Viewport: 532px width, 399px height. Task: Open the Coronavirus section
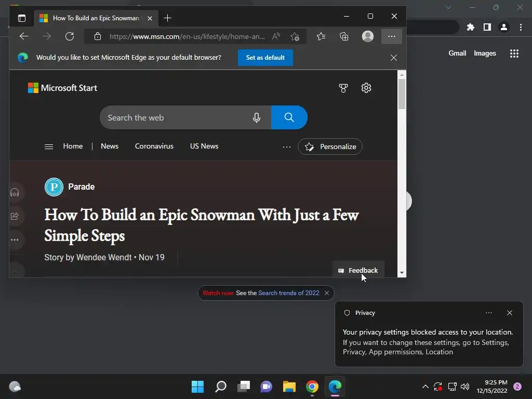pos(154,146)
